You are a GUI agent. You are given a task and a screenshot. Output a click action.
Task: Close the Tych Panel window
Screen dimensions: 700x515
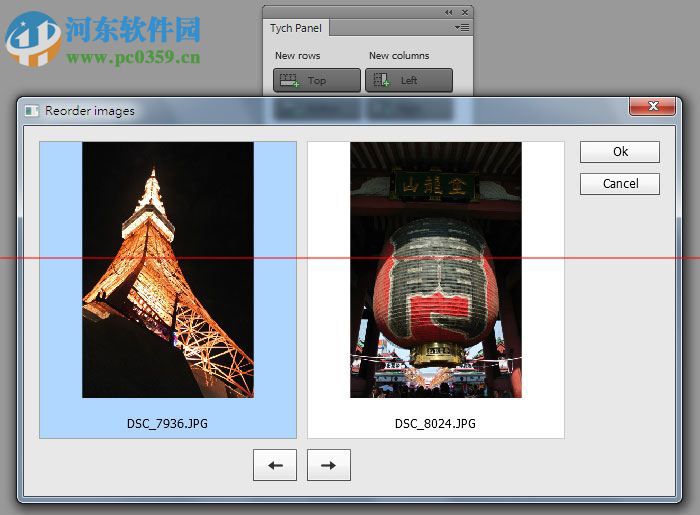coord(465,12)
